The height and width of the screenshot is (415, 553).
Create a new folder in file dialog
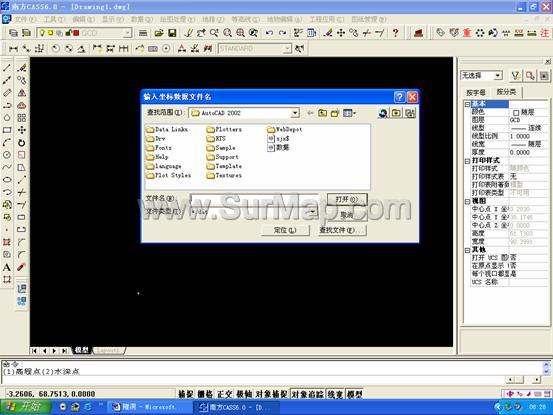pos(335,113)
